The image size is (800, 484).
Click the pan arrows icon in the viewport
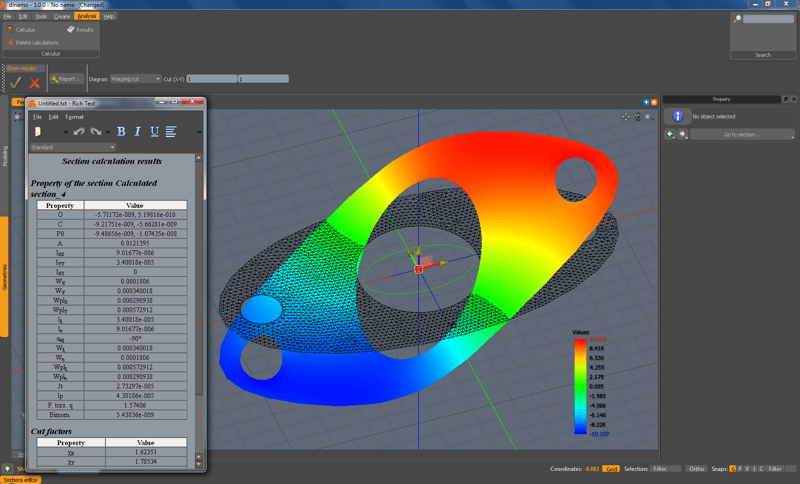626,117
